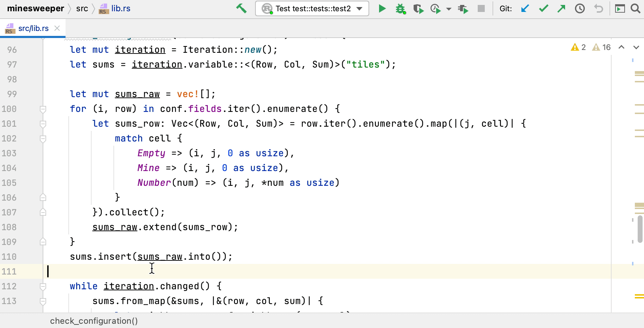Click the Build project hammer icon
Image resolution: width=644 pixels, height=328 pixels.
[x=241, y=8]
